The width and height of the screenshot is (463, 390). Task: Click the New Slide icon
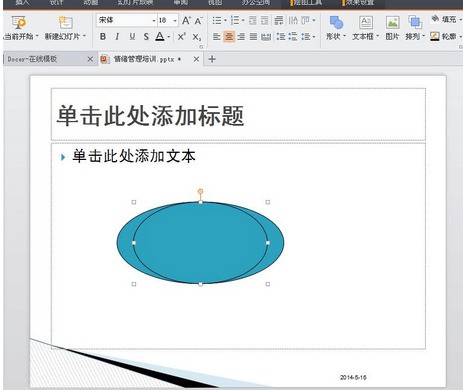[x=65, y=22]
